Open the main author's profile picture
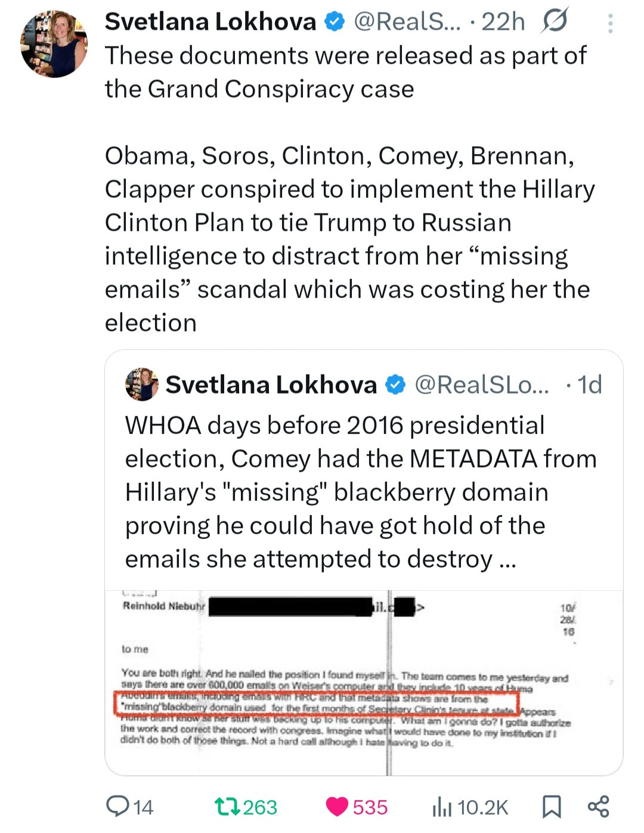The image size is (644, 833). tap(54, 44)
